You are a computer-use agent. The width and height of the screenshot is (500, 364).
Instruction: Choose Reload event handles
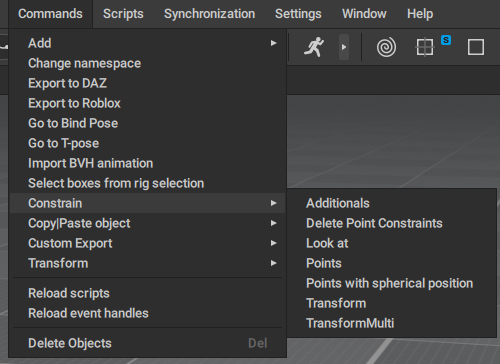point(147,313)
